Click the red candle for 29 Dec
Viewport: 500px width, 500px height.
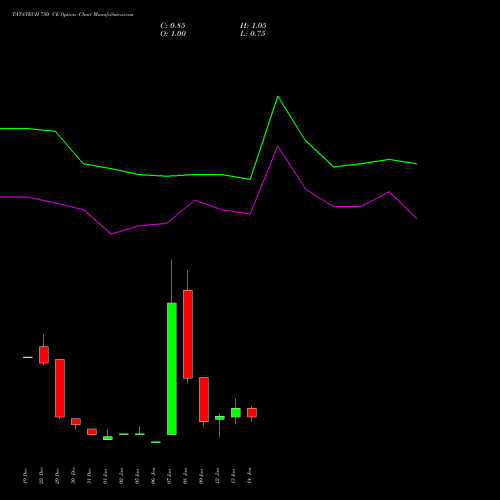click(x=60, y=388)
